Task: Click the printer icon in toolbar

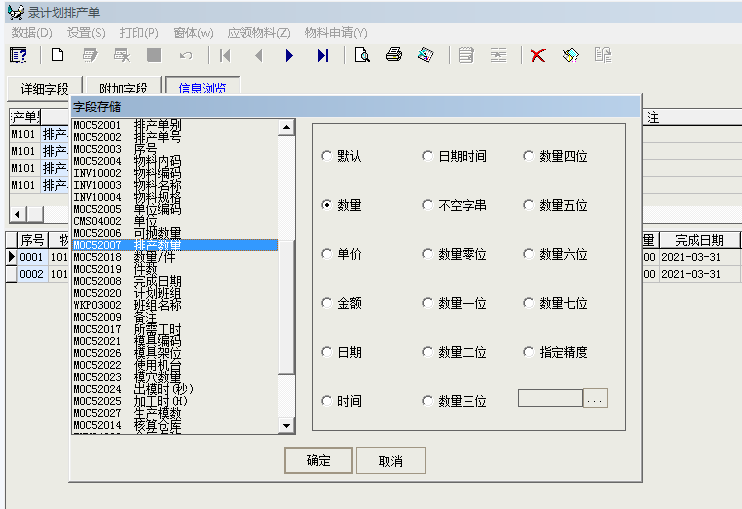Action: (394, 55)
